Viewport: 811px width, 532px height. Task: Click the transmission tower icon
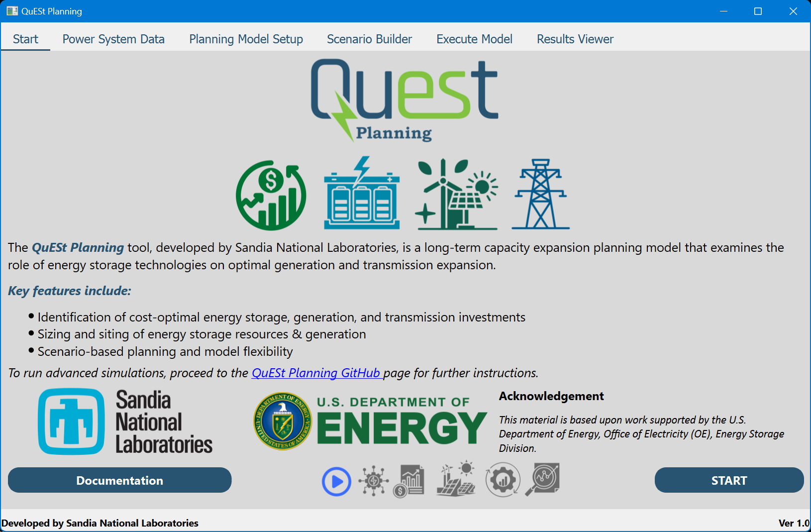[x=541, y=194]
